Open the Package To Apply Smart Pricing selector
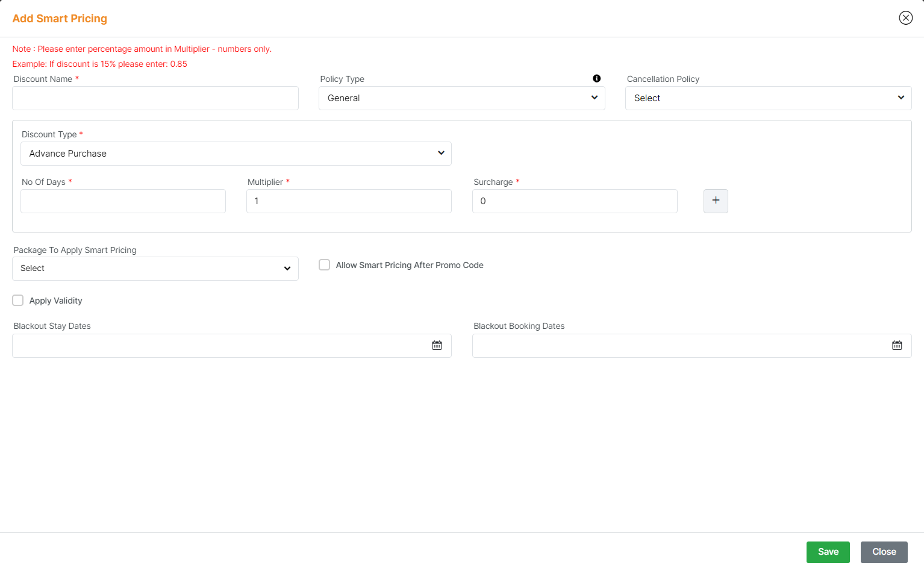The width and height of the screenshot is (924, 568). point(155,268)
